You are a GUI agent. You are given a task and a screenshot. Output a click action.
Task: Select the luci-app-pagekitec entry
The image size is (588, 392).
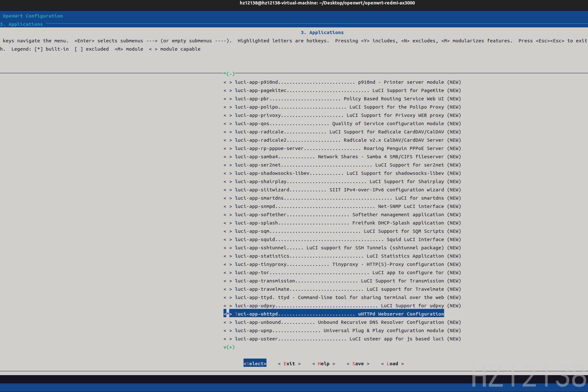coord(342,90)
